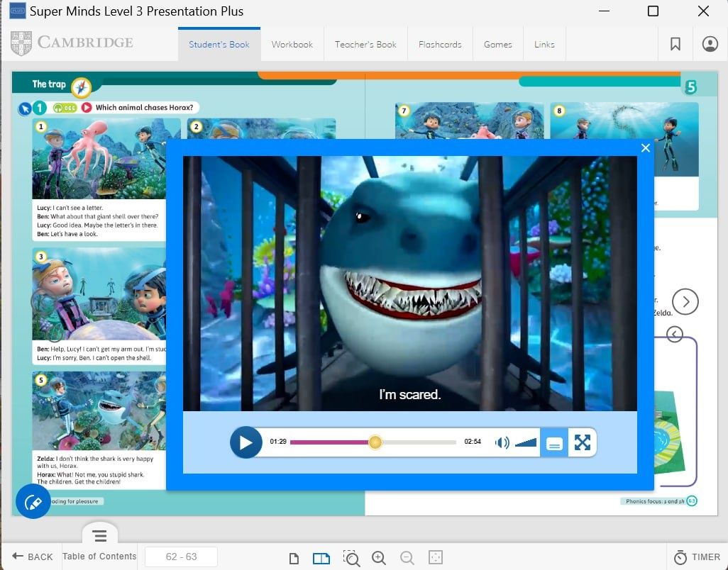Open the bookmarks icon
Screen dimensions: 728x570
[675, 44]
